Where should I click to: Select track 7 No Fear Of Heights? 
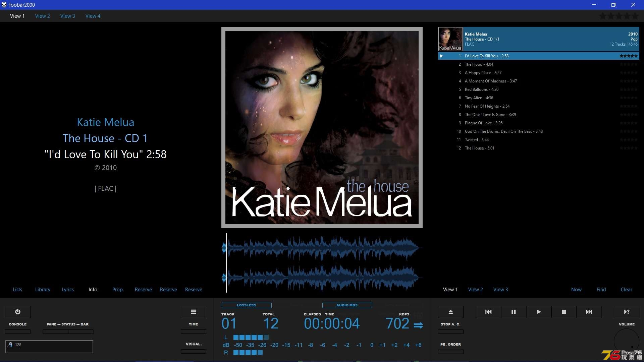[539, 106]
